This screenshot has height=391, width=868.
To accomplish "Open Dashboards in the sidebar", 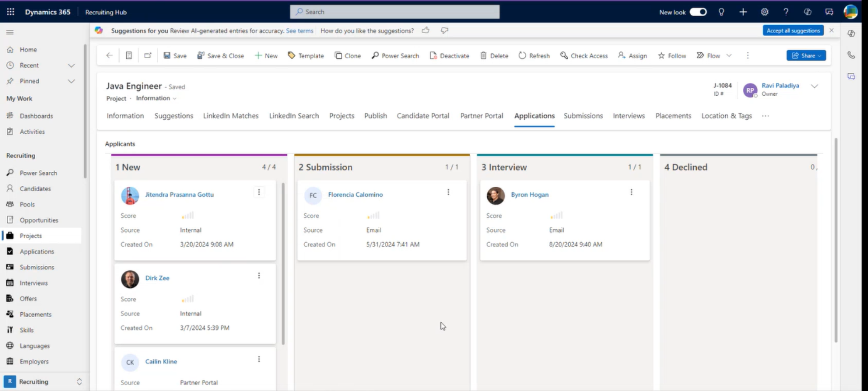I will (36, 116).
